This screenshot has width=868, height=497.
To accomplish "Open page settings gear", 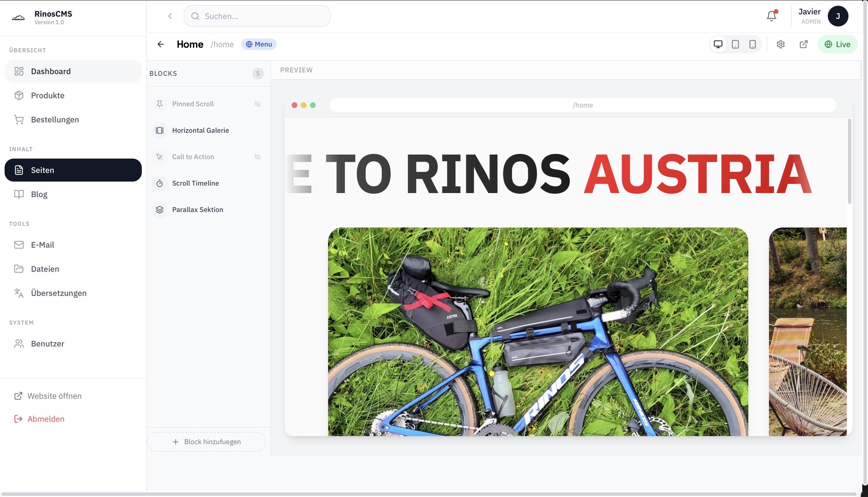I will [x=781, y=44].
